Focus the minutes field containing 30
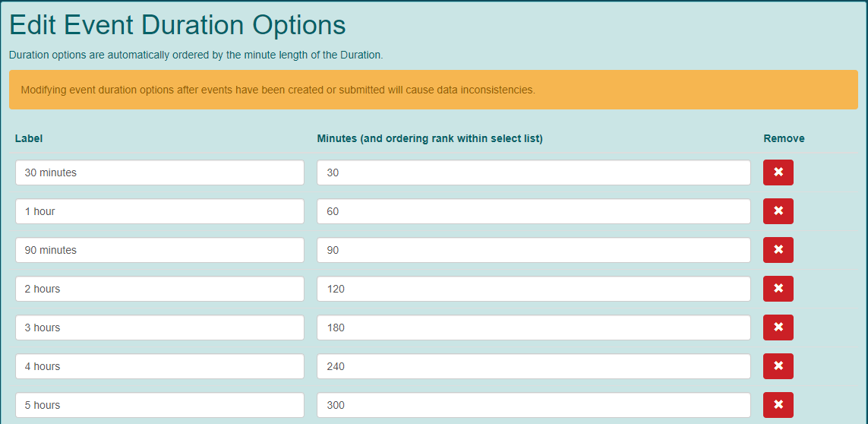Image resolution: width=868 pixels, height=424 pixels. click(x=534, y=172)
